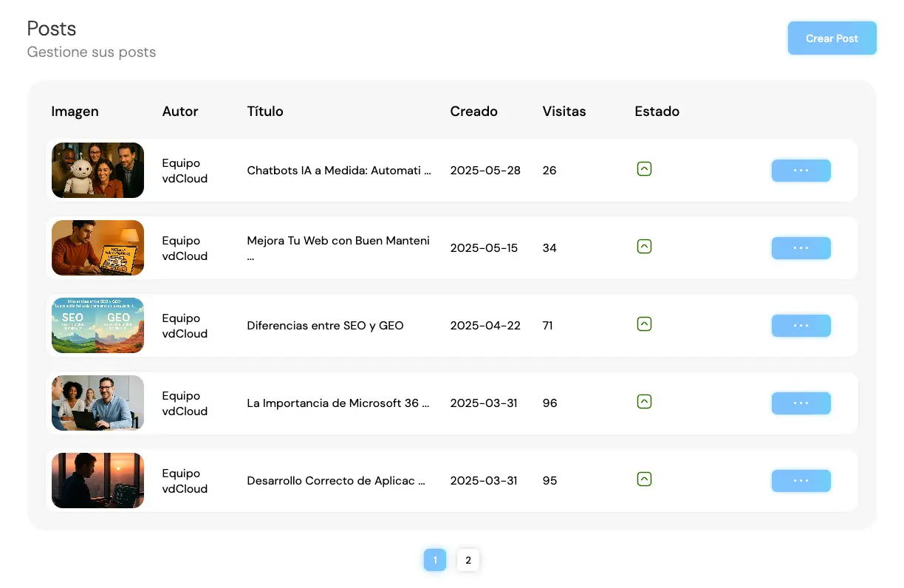Viewport: 904px width, 588px height.
Task: Click title 'Mejora Tu Web con Buen Manteni'
Action: click(338, 241)
